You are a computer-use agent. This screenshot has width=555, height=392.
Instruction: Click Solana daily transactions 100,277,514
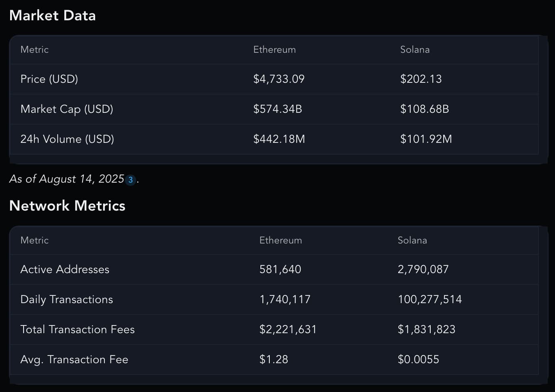pos(429,299)
